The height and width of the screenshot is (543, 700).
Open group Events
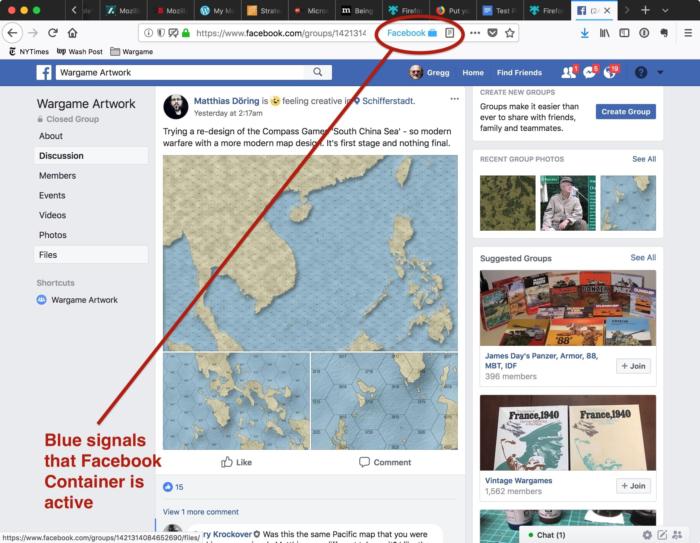coord(52,196)
